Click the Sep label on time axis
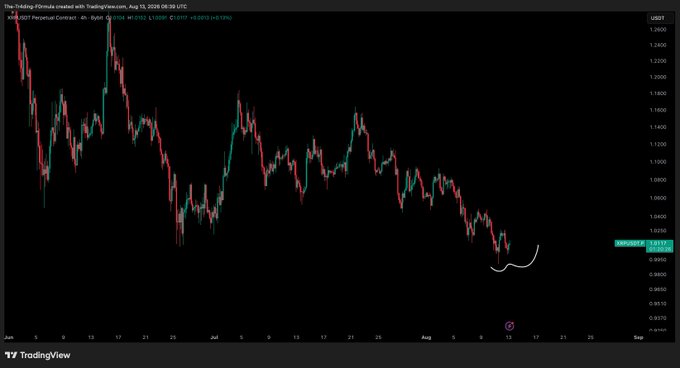 coord(638,337)
